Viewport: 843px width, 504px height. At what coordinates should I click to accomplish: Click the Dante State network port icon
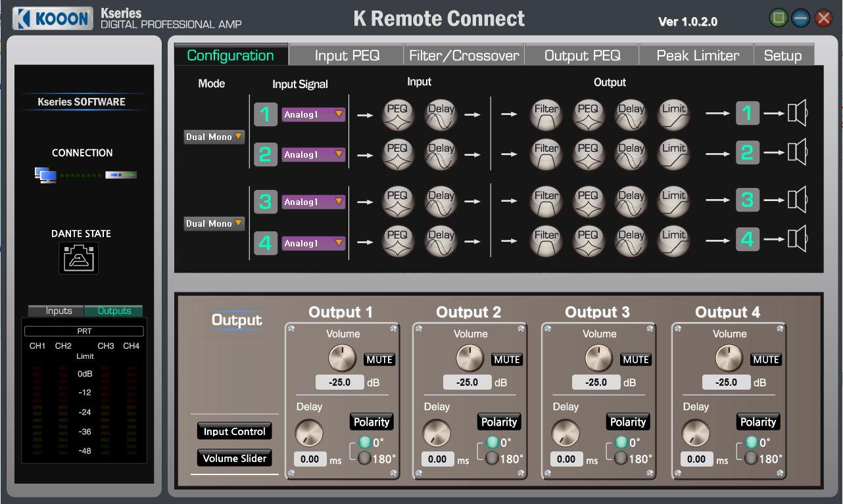(x=78, y=258)
